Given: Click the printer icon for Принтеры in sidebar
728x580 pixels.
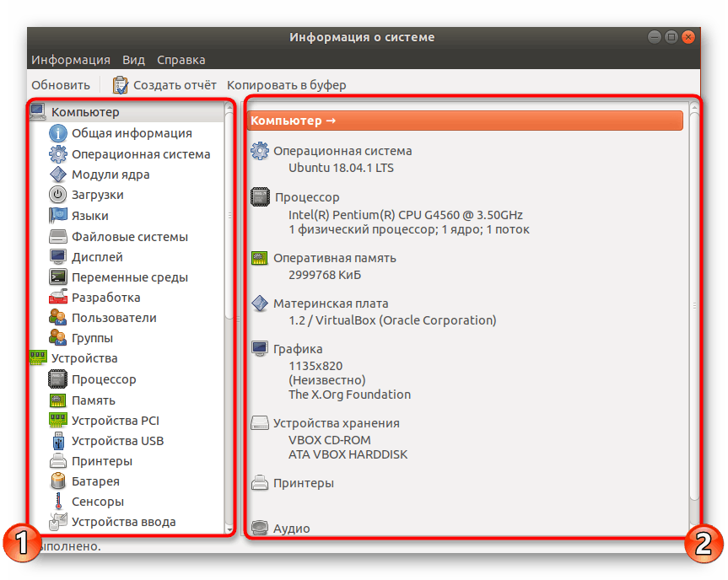Looking at the screenshot, I should click(58, 461).
